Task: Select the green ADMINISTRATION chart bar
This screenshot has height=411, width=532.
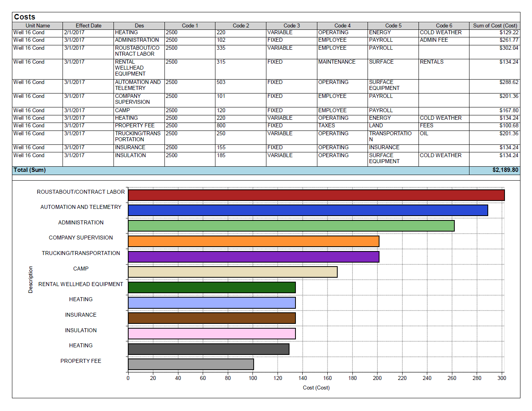Action: [291, 226]
